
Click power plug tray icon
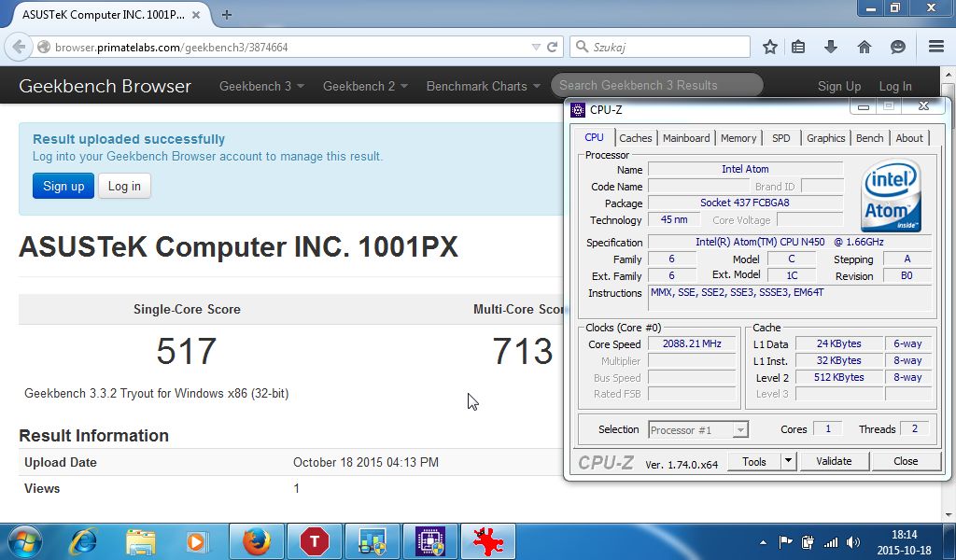(808, 541)
